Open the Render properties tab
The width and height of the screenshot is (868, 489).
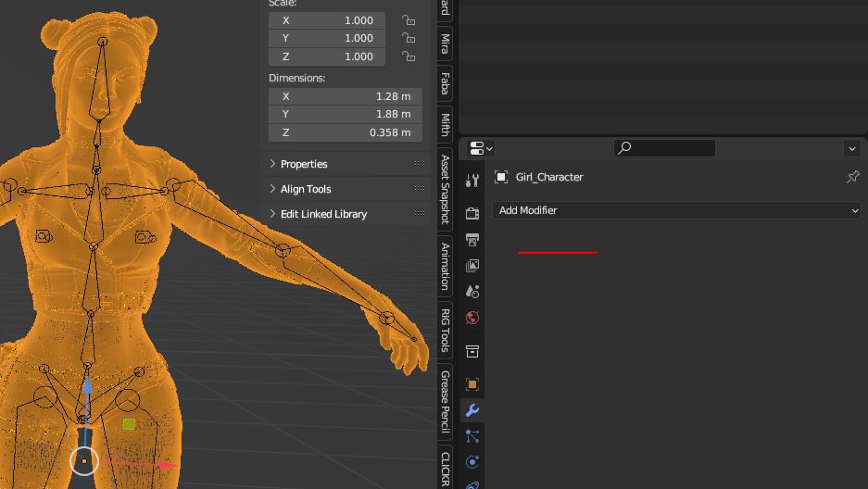coord(472,213)
